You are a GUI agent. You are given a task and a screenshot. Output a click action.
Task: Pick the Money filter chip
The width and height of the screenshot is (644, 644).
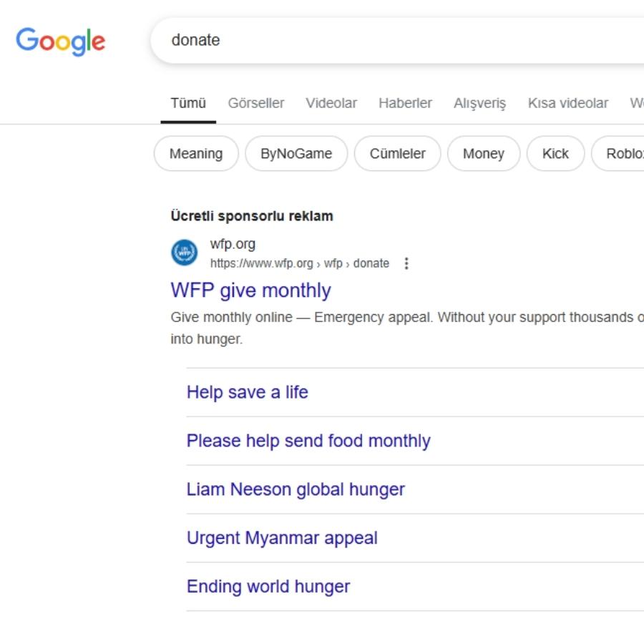(484, 154)
